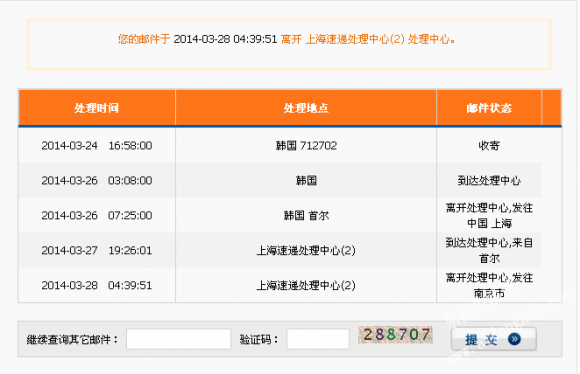Select the 到达处理中心 status cell

coord(489,181)
